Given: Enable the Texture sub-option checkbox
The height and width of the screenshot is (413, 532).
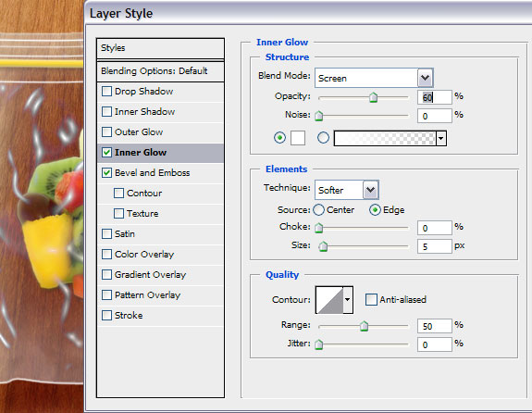Looking at the screenshot, I should click(118, 214).
